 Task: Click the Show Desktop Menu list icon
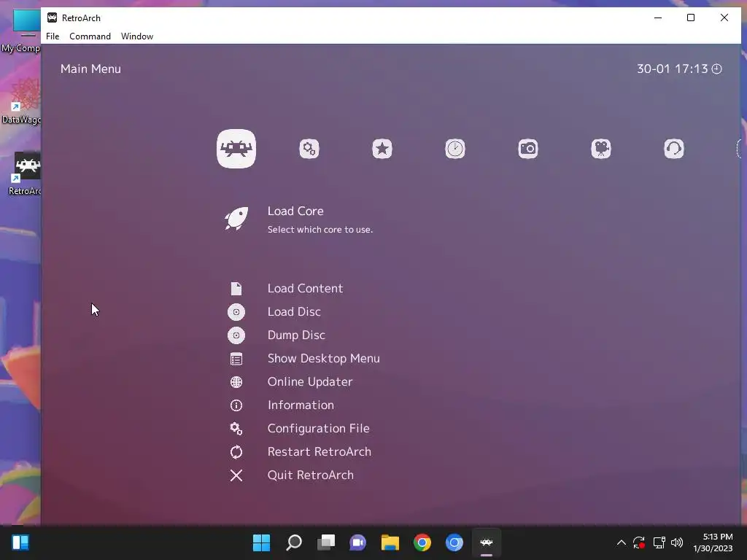236,359
